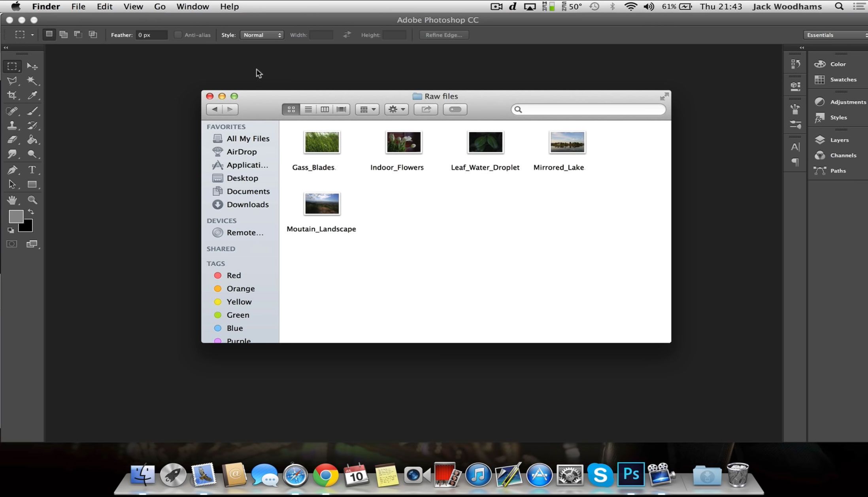The width and height of the screenshot is (868, 497).
Task: Expand the Style dropdown menu
Action: point(263,35)
